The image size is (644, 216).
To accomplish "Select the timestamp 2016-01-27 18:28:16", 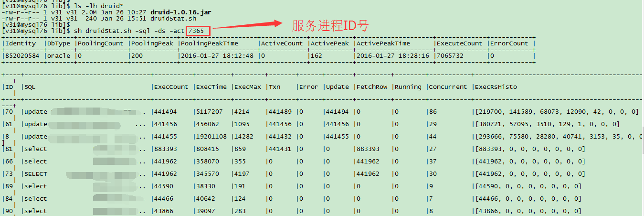I will [x=393, y=55].
